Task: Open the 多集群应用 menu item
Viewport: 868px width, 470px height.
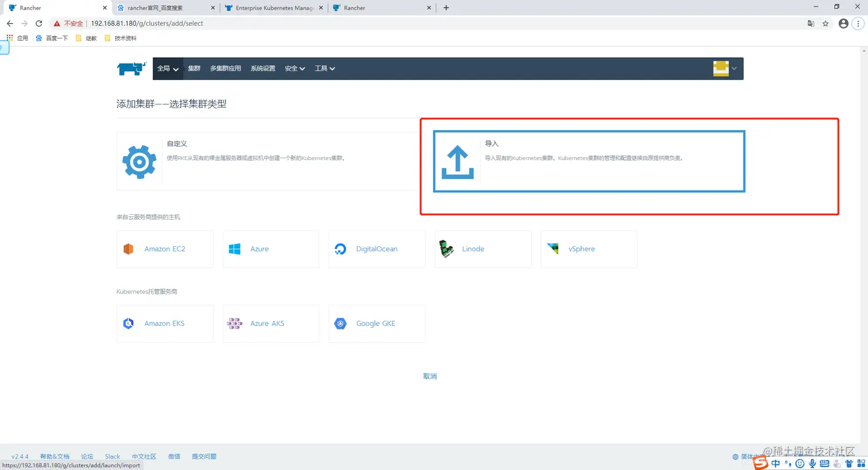Action: tap(226, 68)
